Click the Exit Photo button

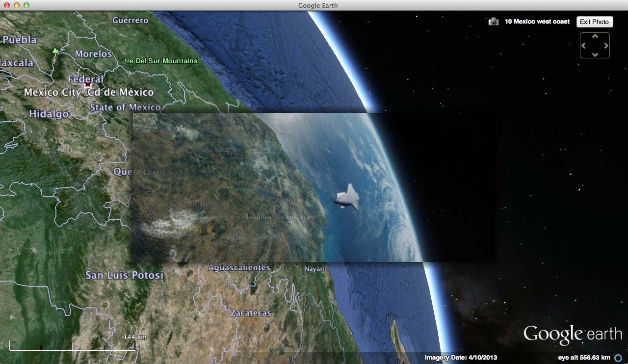click(594, 22)
